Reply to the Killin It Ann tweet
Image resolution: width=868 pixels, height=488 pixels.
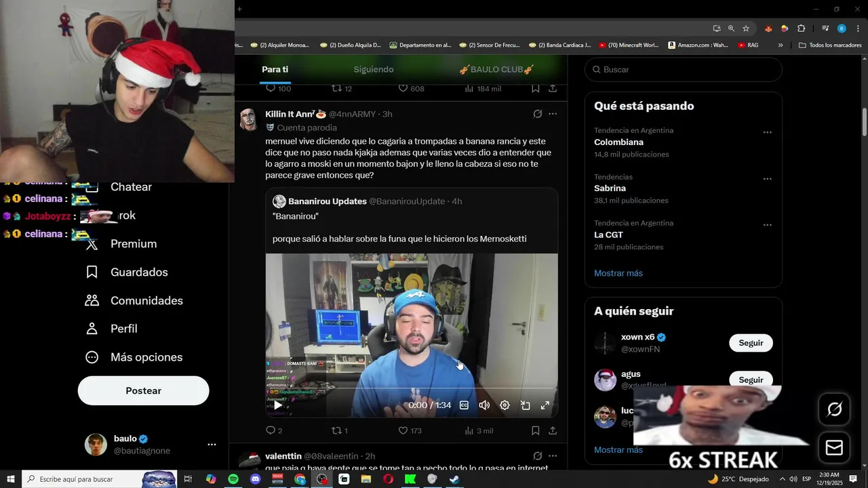[x=271, y=430]
